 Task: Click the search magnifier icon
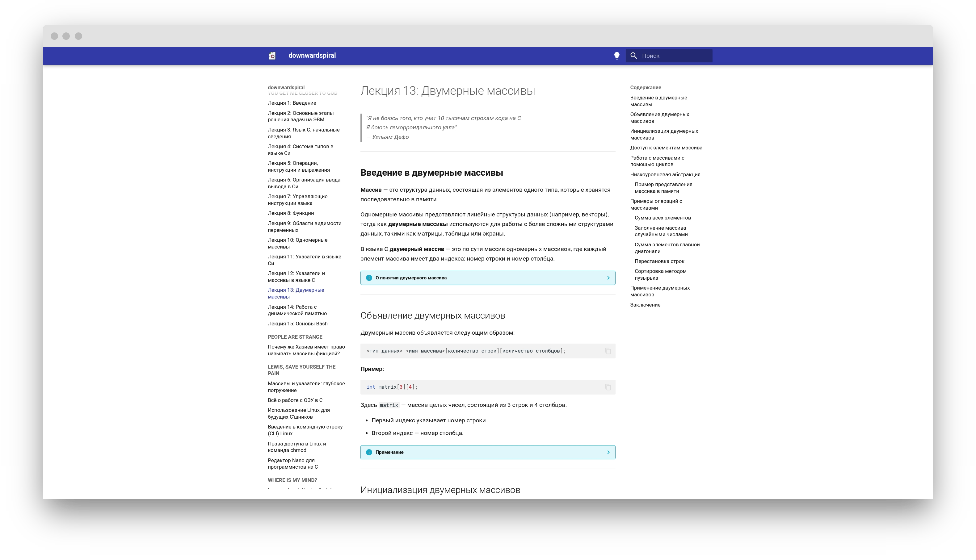click(633, 56)
